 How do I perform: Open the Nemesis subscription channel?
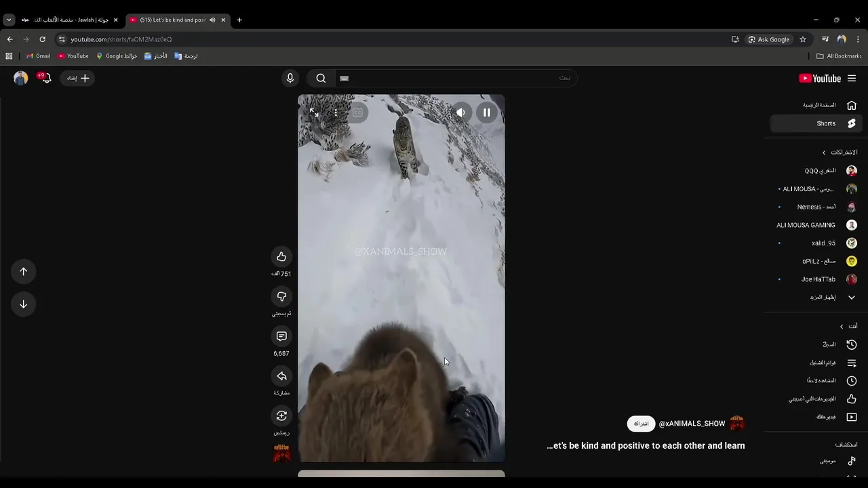[816, 207]
